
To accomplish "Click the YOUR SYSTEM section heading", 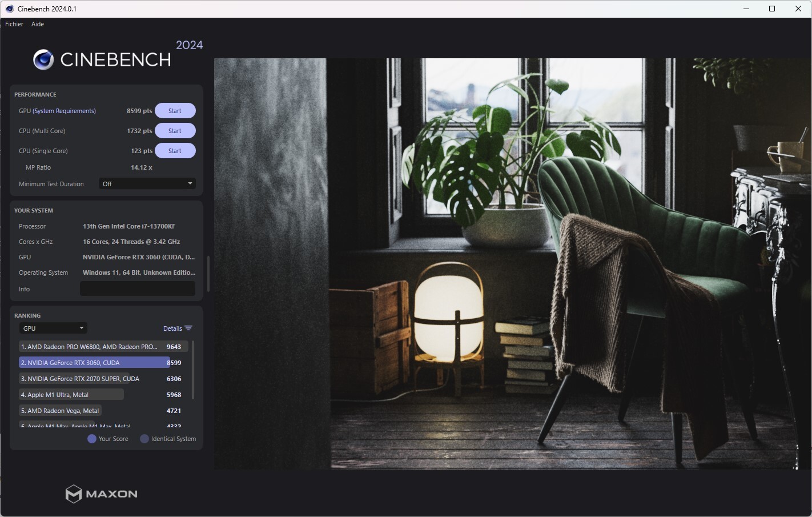I will click(x=34, y=210).
